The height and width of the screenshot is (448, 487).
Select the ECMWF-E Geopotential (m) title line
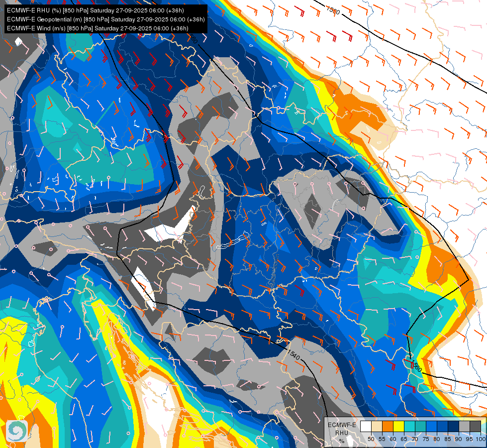click(x=106, y=19)
